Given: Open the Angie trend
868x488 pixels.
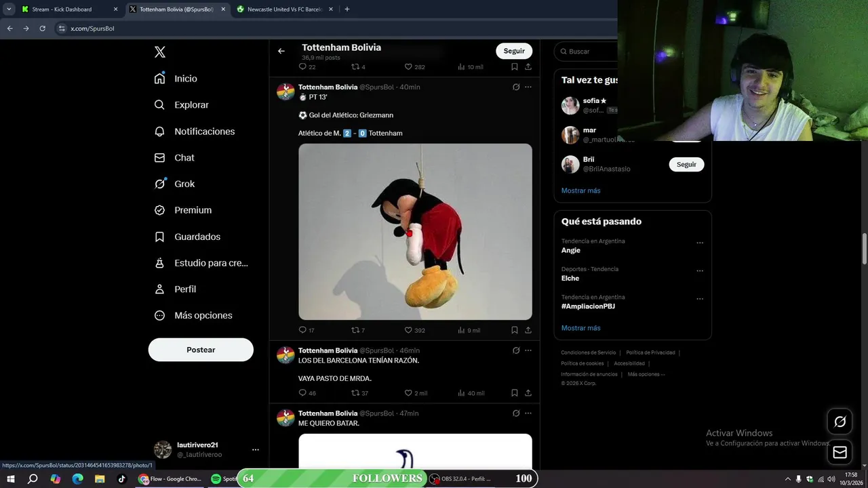Looking at the screenshot, I should tap(570, 250).
